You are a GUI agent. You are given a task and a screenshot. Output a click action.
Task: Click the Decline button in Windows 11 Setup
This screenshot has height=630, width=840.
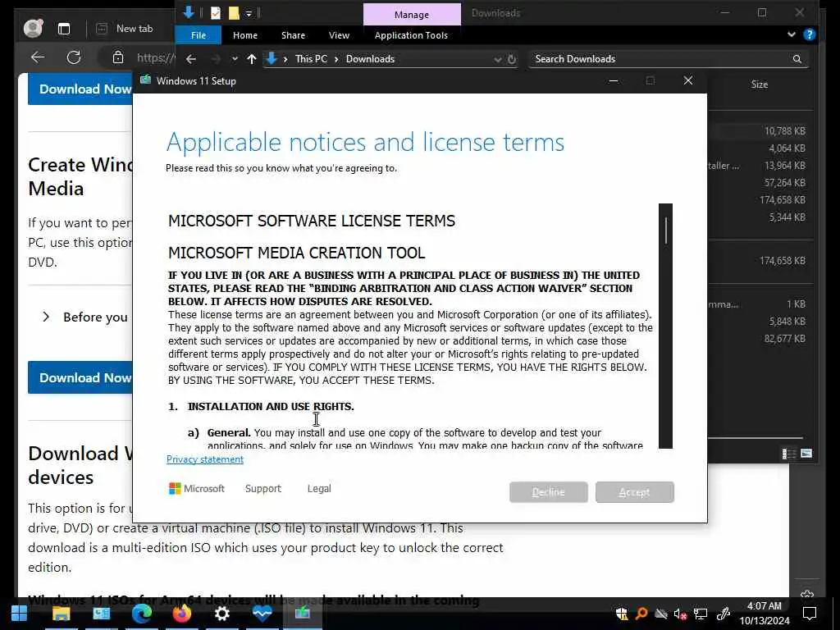[548, 492]
